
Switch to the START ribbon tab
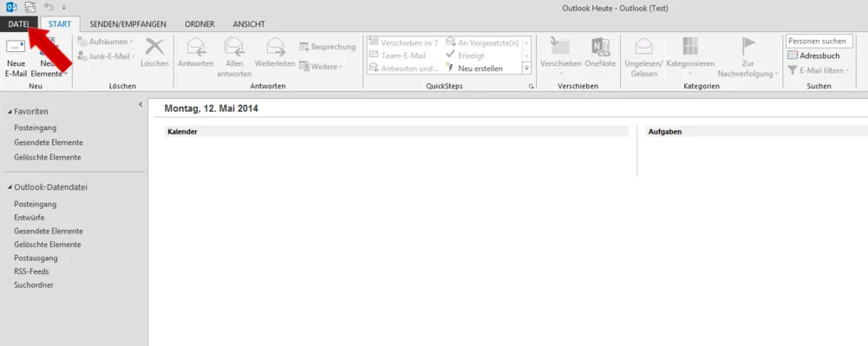[60, 23]
